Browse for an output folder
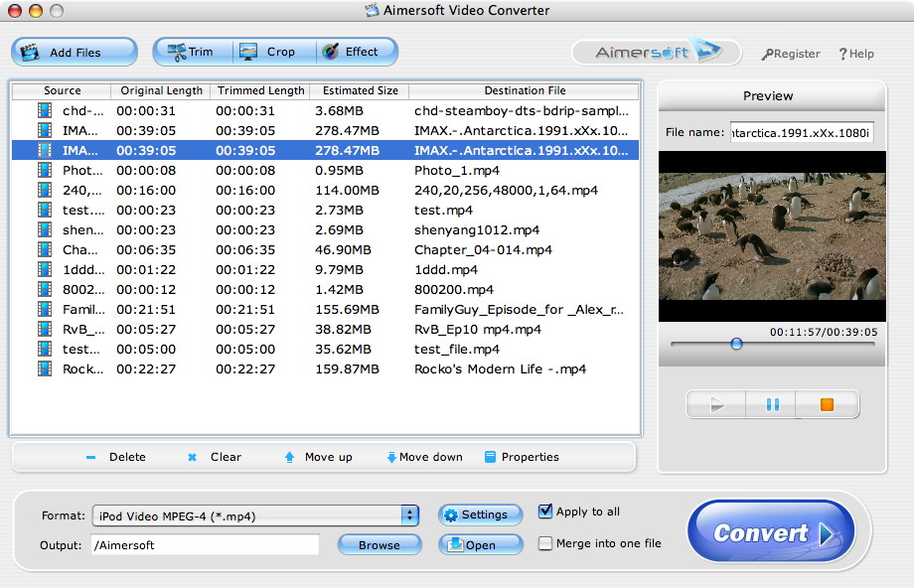Viewport: 914px width, 588px height. [x=379, y=544]
